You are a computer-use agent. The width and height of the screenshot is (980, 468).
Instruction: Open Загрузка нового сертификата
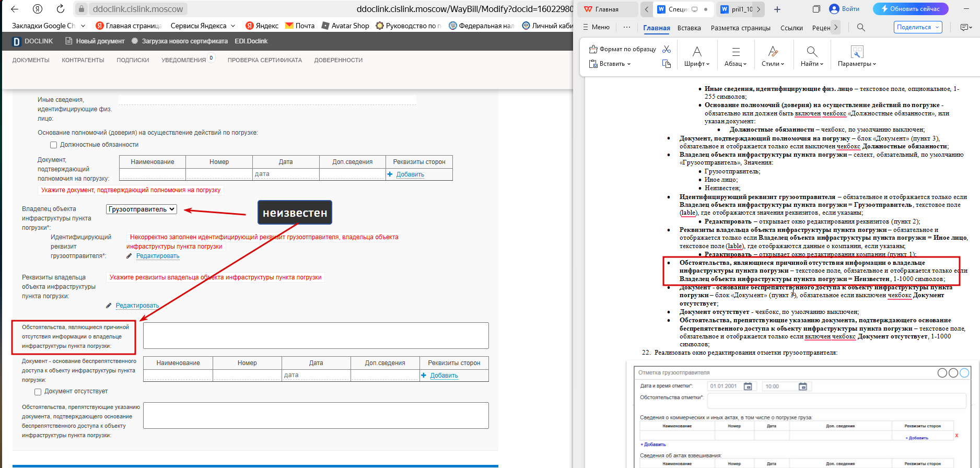[179, 41]
